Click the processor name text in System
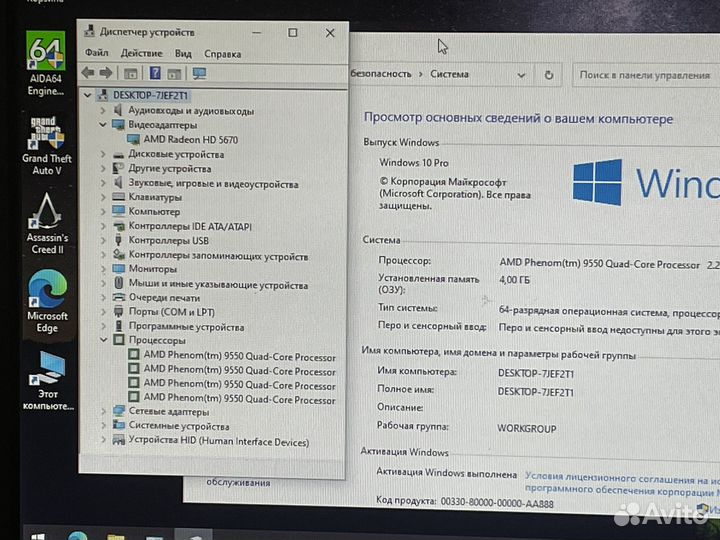Image resolution: width=720 pixels, height=540 pixels. [x=599, y=264]
